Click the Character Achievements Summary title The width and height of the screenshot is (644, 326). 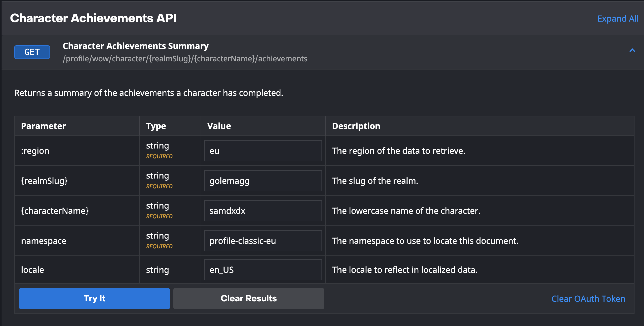click(135, 46)
